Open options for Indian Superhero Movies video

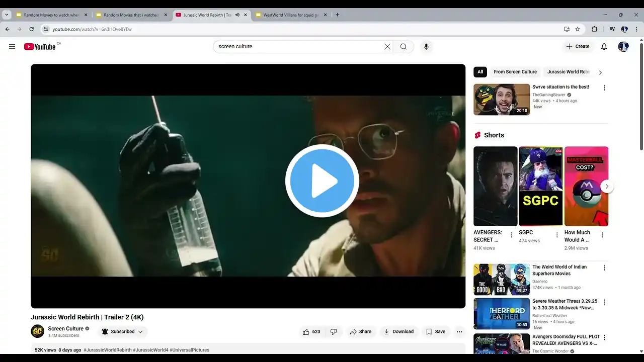tap(604, 268)
